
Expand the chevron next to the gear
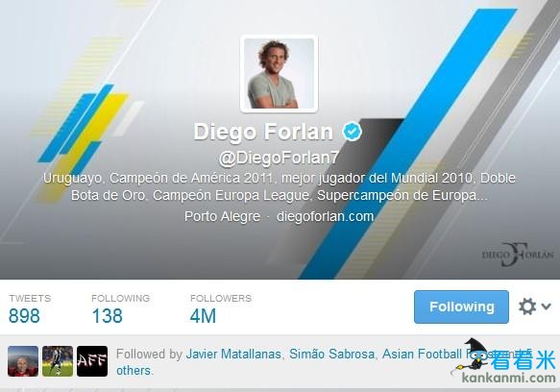pos(546,306)
